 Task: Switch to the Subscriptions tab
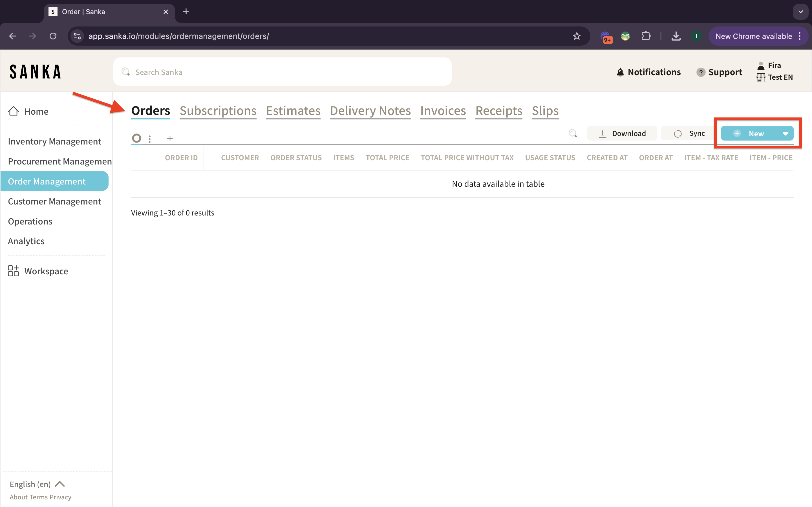click(218, 111)
